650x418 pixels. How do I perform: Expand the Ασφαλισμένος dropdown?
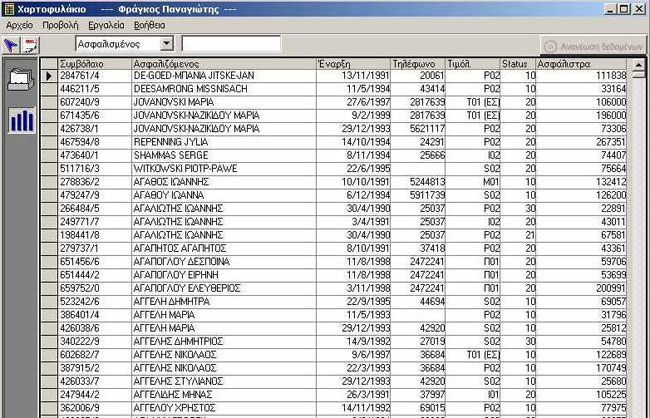[166, 45]
